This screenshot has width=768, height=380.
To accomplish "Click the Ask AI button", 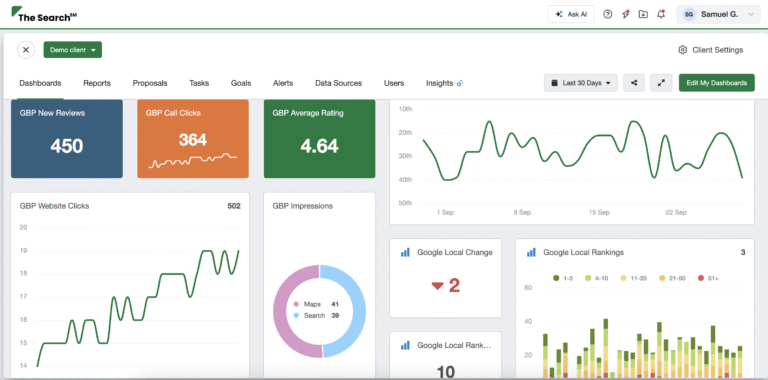I will pos(571,15).
